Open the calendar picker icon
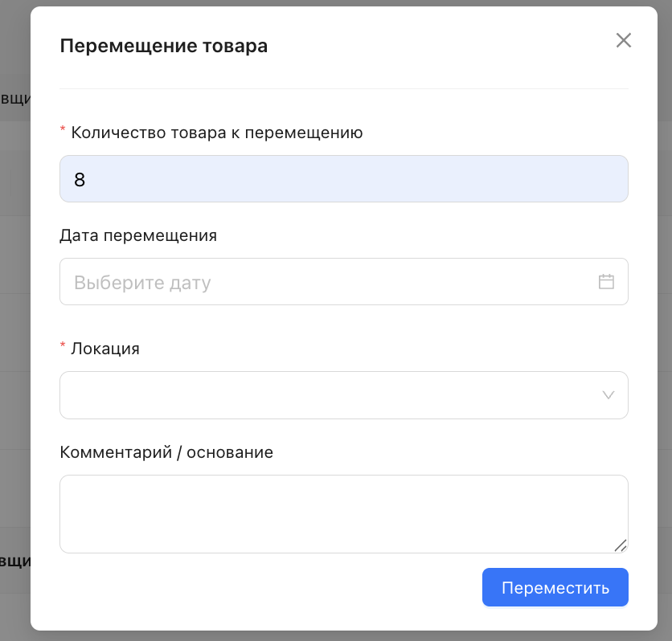This screenshot has height=641, width=672. click(x=606, y=282)
